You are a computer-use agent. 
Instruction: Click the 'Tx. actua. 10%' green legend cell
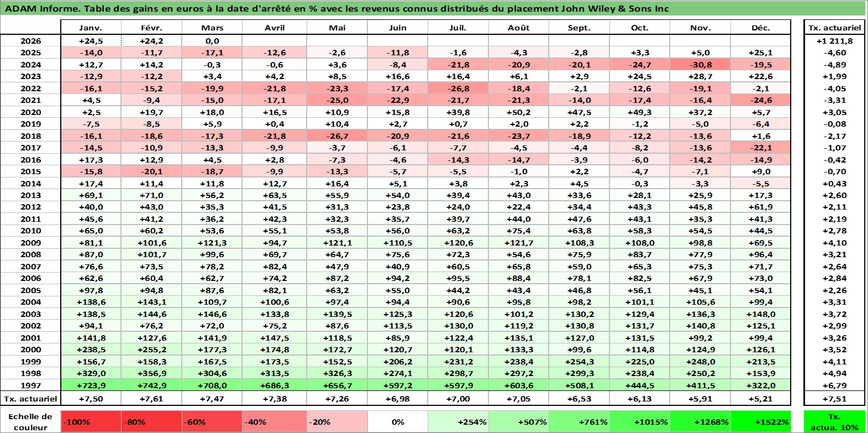pyautogui.click(x=834, y=421)
